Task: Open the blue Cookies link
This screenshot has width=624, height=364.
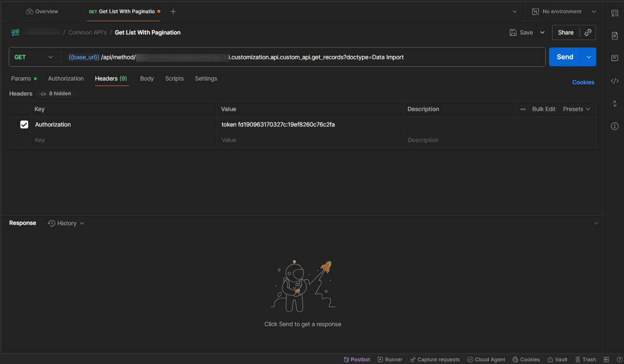Action: [x=583, y=82]
